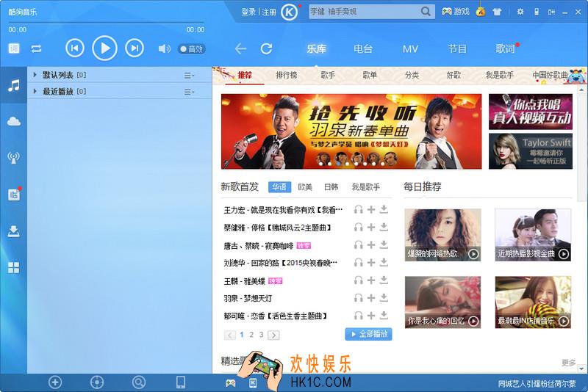Open the 羽泉新春单曲 main banner
Image resolution: width=588 pixels, height=392 pixels.
[351, 131]
